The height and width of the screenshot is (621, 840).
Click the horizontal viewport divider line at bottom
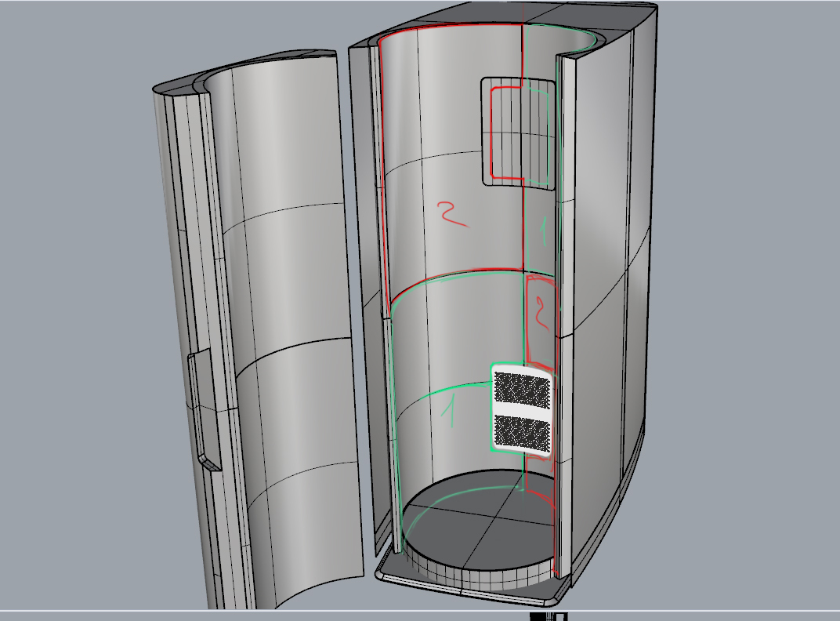point(313,610)
